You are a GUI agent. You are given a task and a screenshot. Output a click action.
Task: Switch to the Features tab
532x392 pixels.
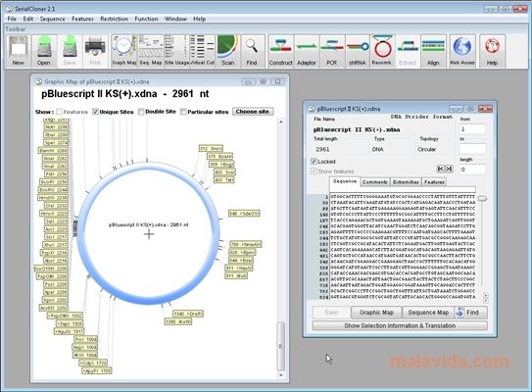434,182
